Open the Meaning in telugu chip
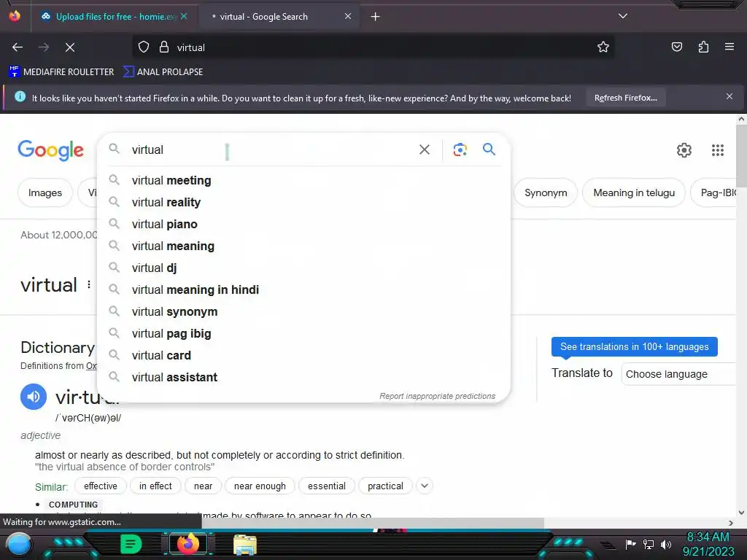Screen dimensions: 747x560 (x=634, y=192)
